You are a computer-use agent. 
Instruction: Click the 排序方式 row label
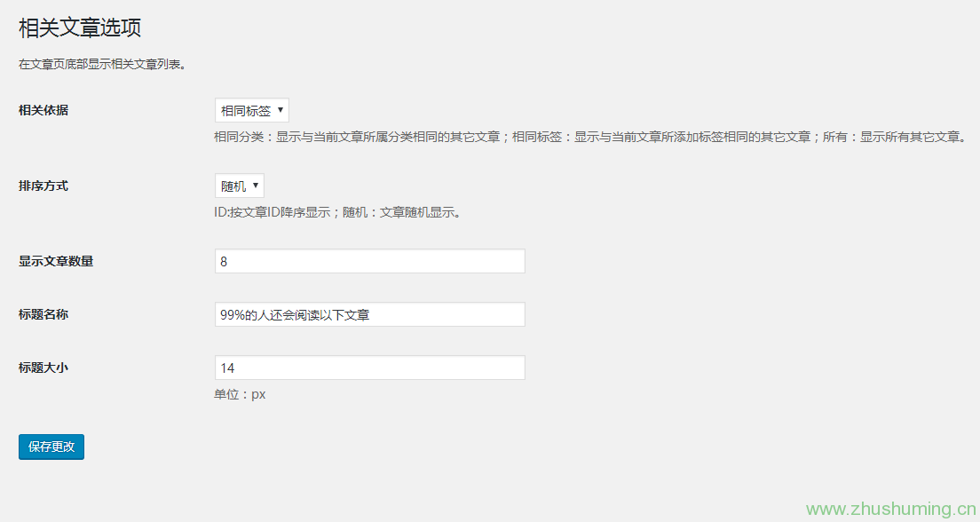pyautogui.click(x=43, y=186)
